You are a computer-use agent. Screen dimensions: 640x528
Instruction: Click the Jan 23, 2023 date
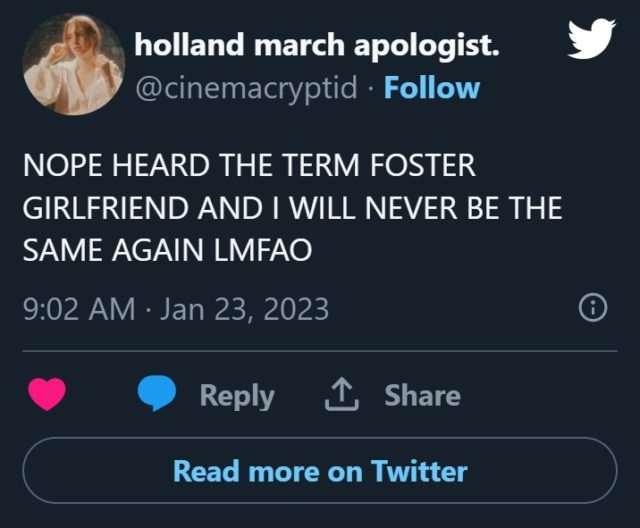coord(243,309)
